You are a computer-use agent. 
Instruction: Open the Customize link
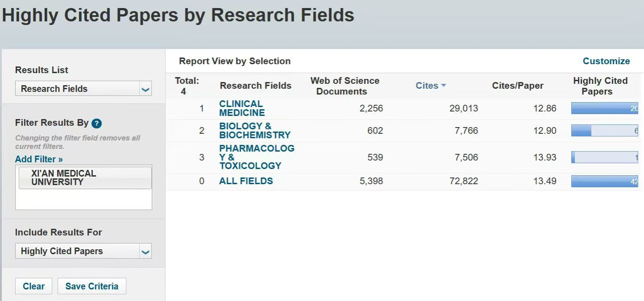coord(606,61)
